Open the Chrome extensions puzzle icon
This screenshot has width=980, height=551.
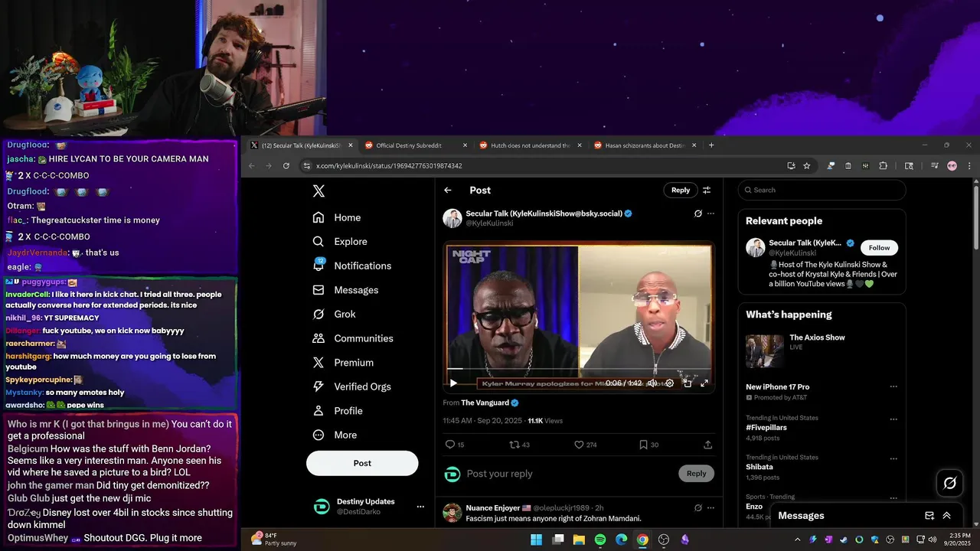(883, 166)
